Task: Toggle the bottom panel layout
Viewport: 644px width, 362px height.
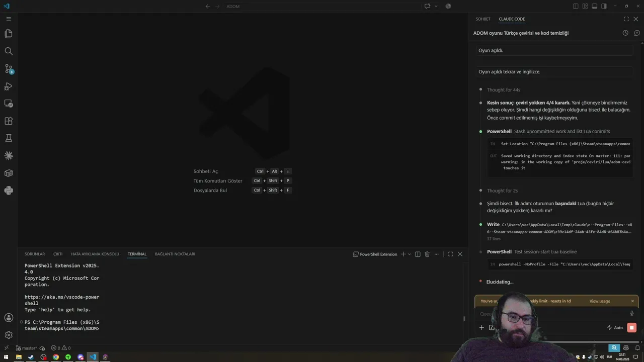Action: click(594, 6)
